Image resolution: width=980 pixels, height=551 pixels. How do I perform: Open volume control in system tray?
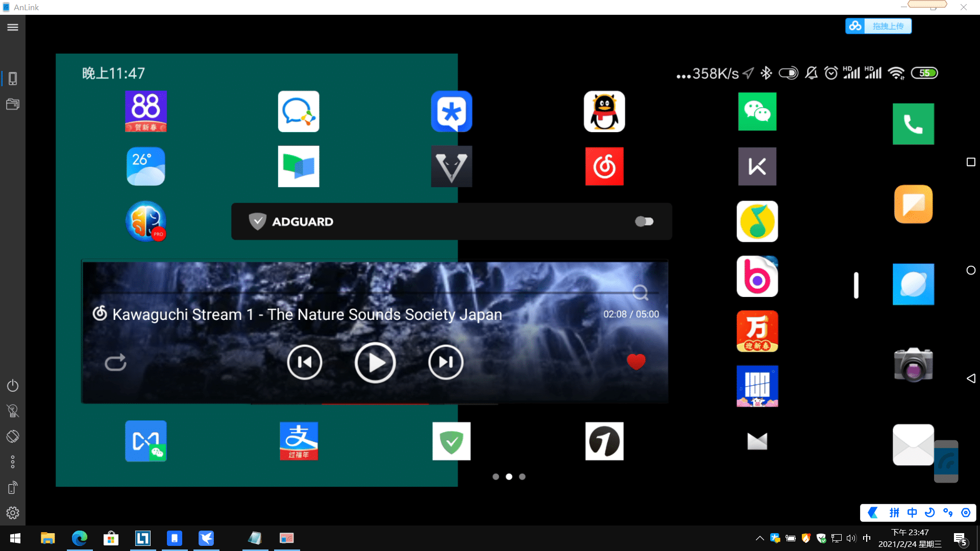point(851,538)
